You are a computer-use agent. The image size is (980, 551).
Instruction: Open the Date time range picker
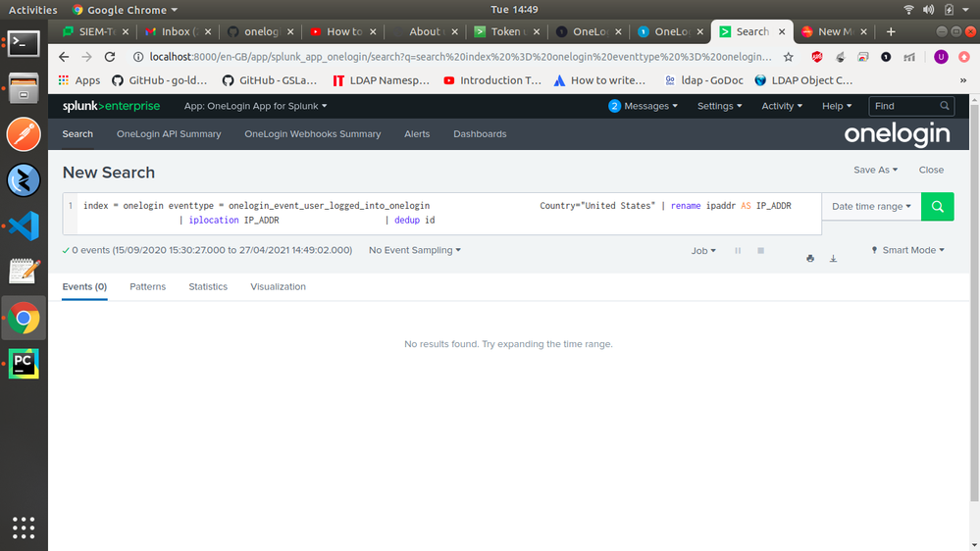coord(871,207)
